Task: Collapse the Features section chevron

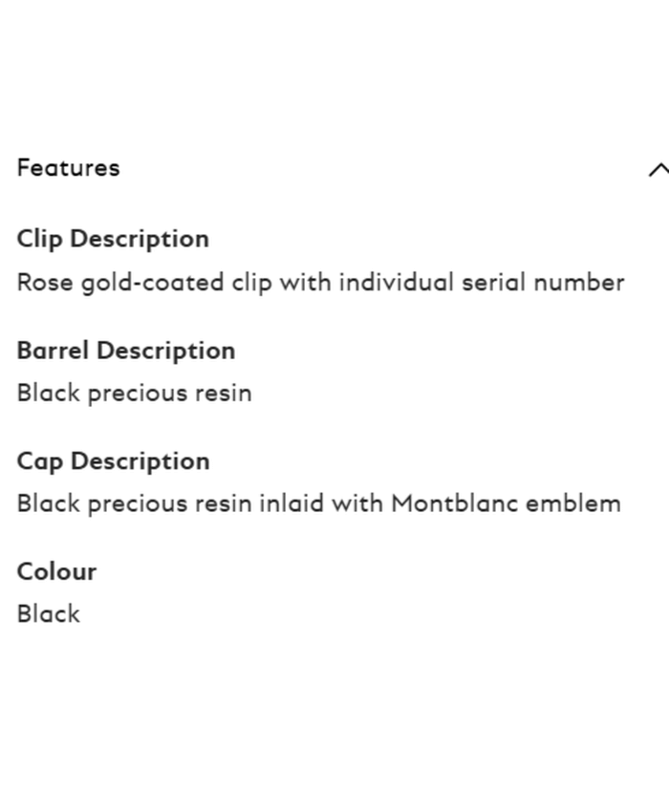Action: pyautogui.click(x=658, y=170)
